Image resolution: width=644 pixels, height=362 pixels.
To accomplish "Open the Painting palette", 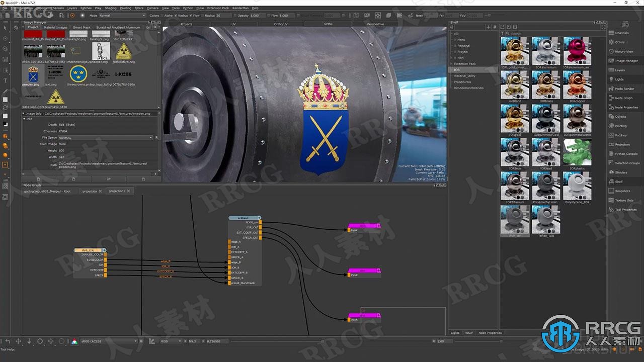I will pos(621,126).
